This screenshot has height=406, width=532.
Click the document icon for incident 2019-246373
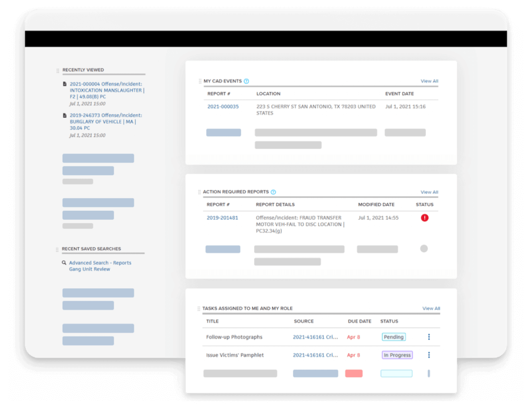(x=65, y=115)
